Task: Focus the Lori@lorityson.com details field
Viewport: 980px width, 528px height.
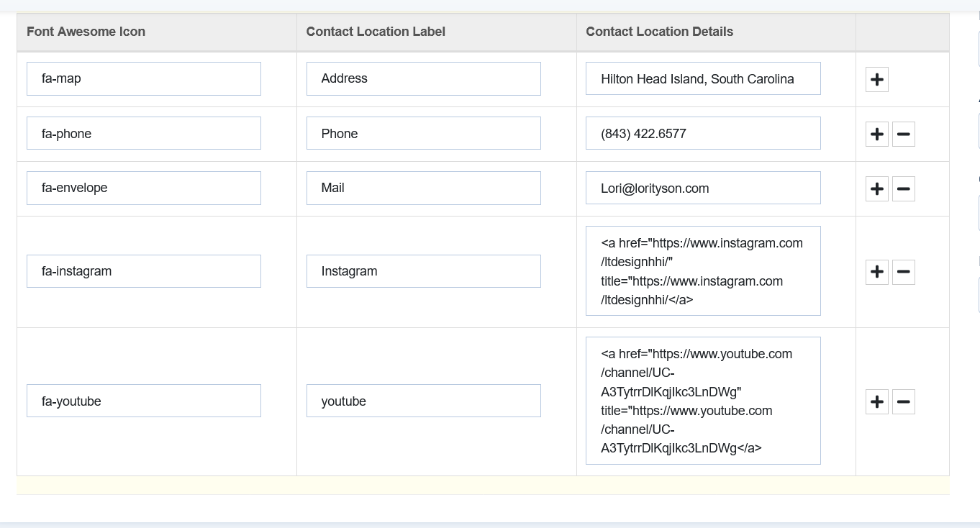Action: coord(702,188)
